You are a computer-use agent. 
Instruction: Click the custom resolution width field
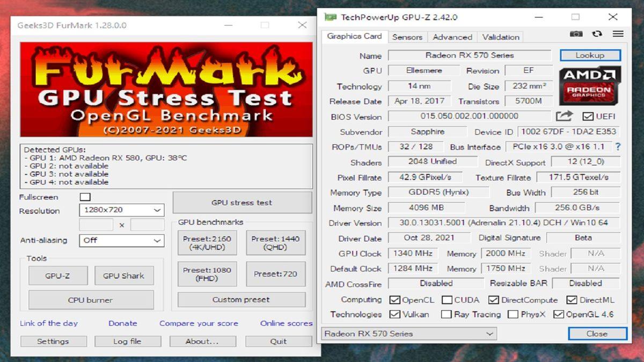[x=96, y=225]
